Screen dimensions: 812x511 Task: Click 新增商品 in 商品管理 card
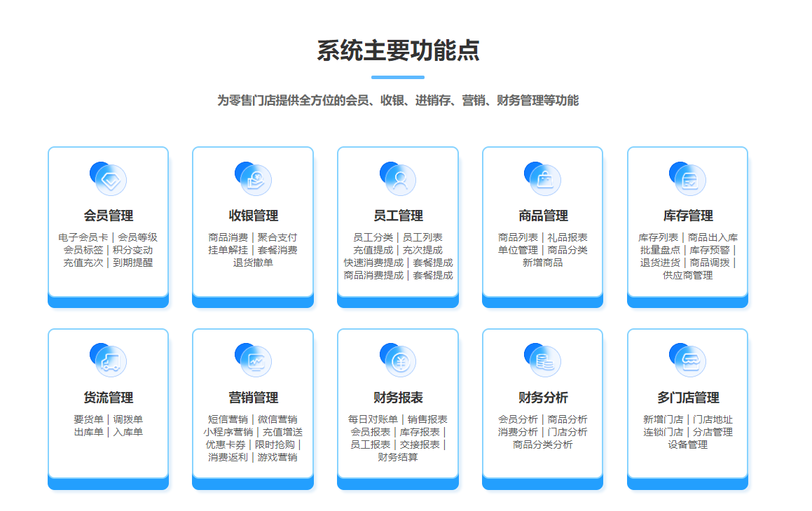(543, 262)
